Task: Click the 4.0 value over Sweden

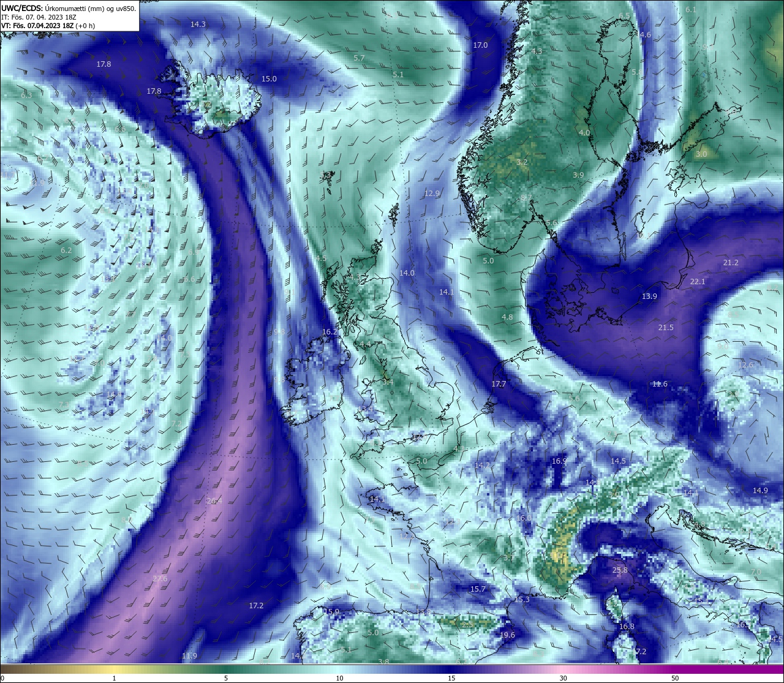Action: click(584, 133)
